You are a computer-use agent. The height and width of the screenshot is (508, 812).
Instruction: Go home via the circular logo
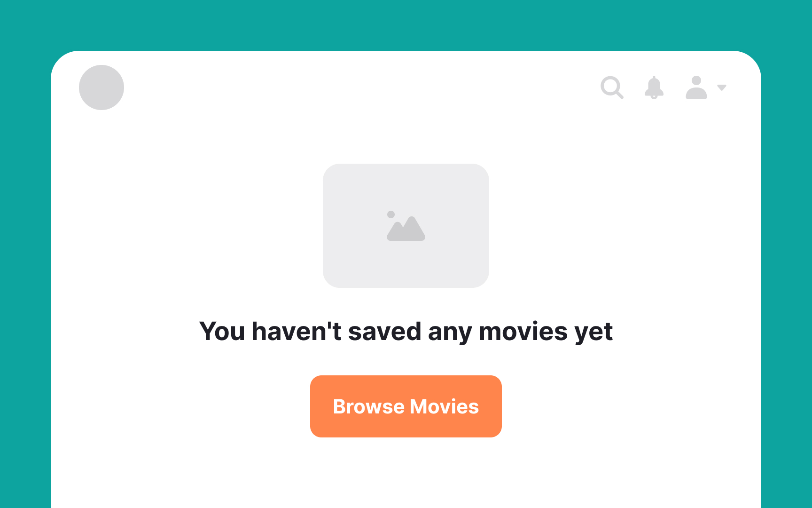pos(101,87)
